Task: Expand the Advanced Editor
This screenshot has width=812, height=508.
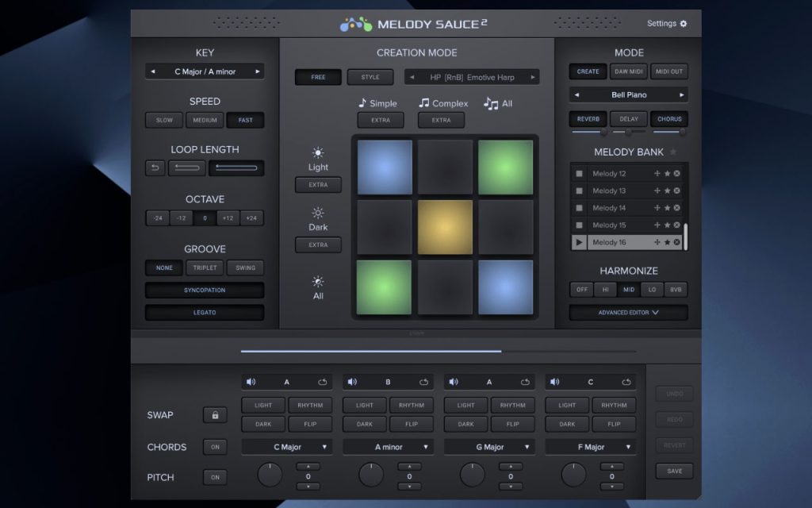Action: click(629, 313)
